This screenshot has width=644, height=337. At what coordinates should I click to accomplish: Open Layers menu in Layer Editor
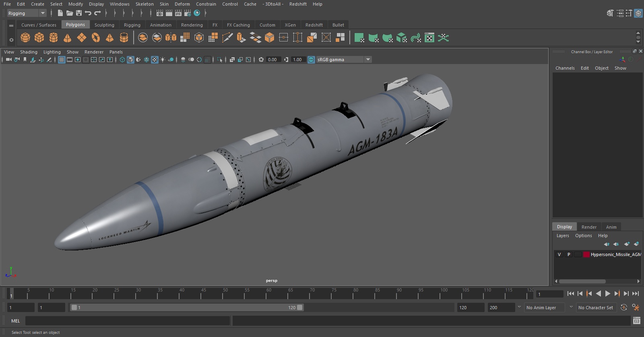coord(563,236)
